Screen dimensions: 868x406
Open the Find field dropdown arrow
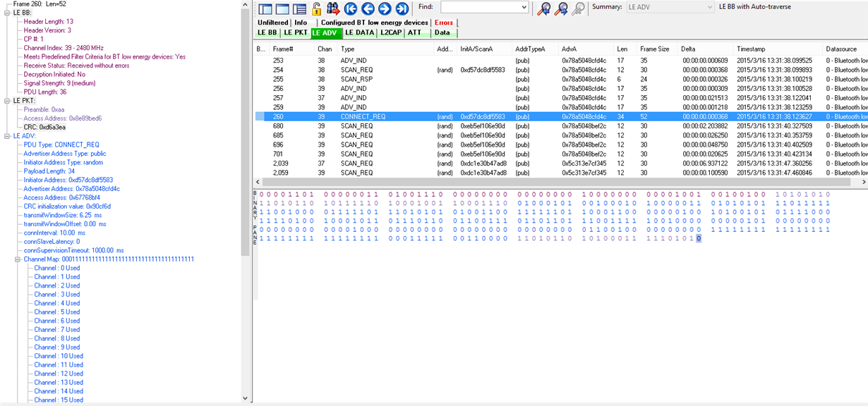523,7
